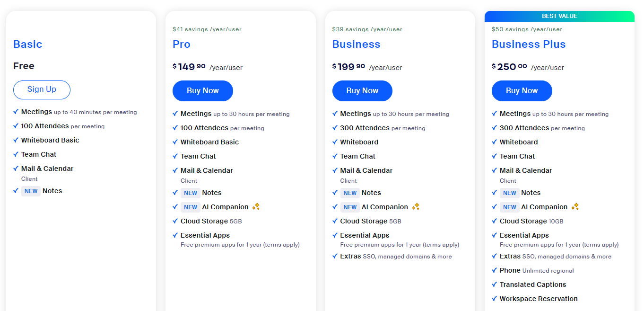Click checkmark beside Phone Unlimited regional
Viewport: 644px width, 311px height.
(494, 270)
